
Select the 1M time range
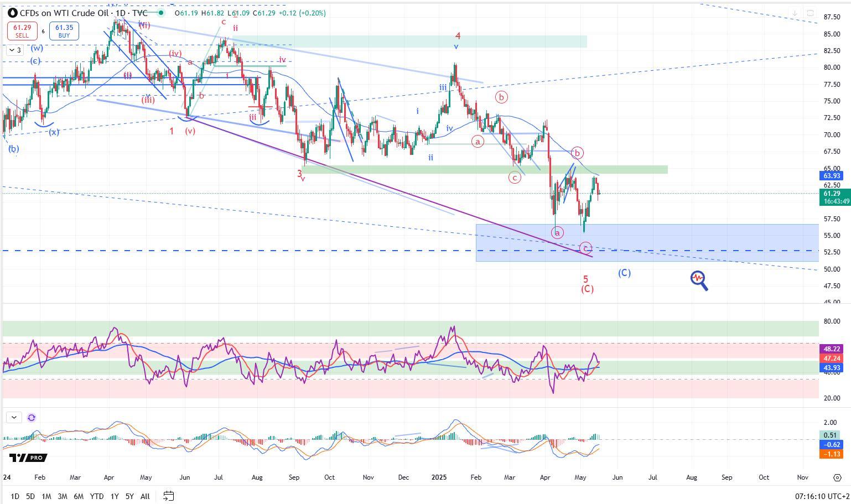click(46, 496)
